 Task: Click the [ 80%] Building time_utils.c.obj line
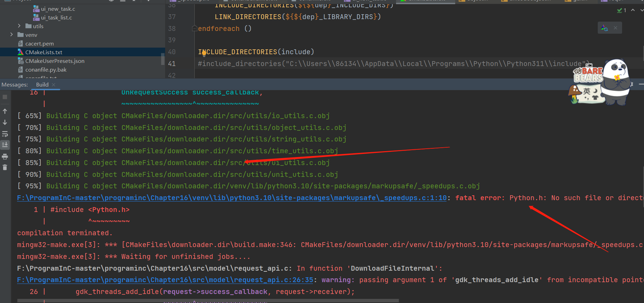[178, 151]
